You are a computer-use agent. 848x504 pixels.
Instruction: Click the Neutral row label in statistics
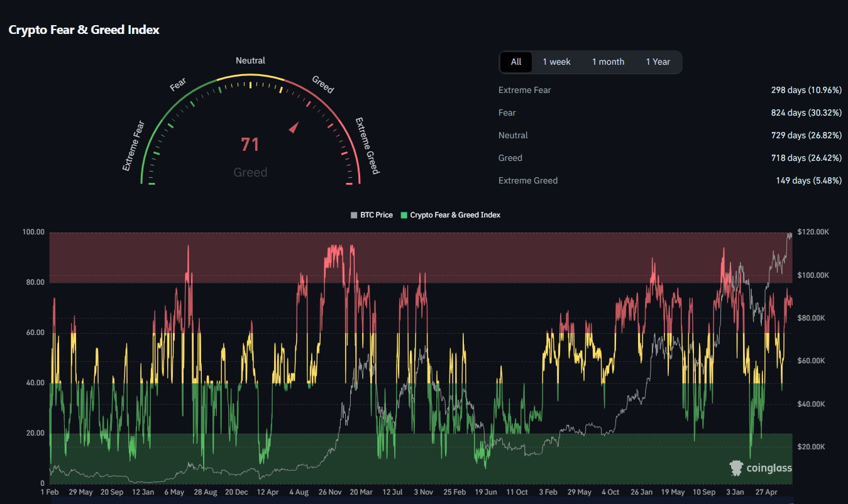(513, 135)
